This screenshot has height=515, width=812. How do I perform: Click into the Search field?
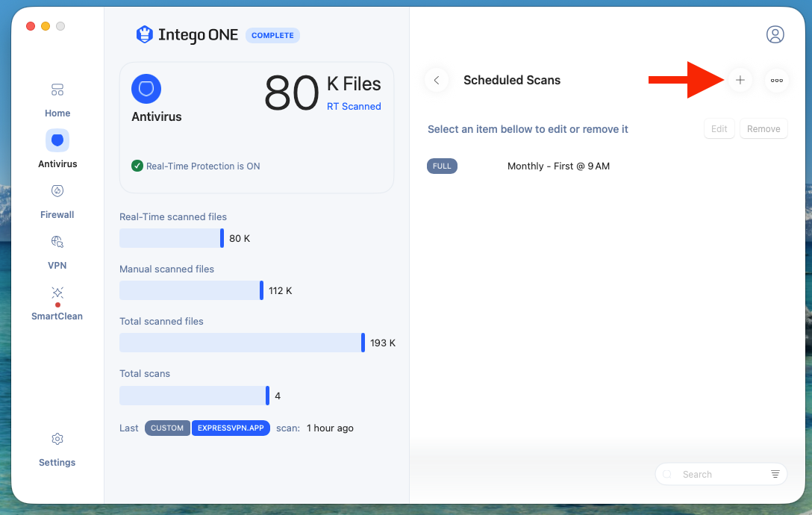(x=721, y=474)
